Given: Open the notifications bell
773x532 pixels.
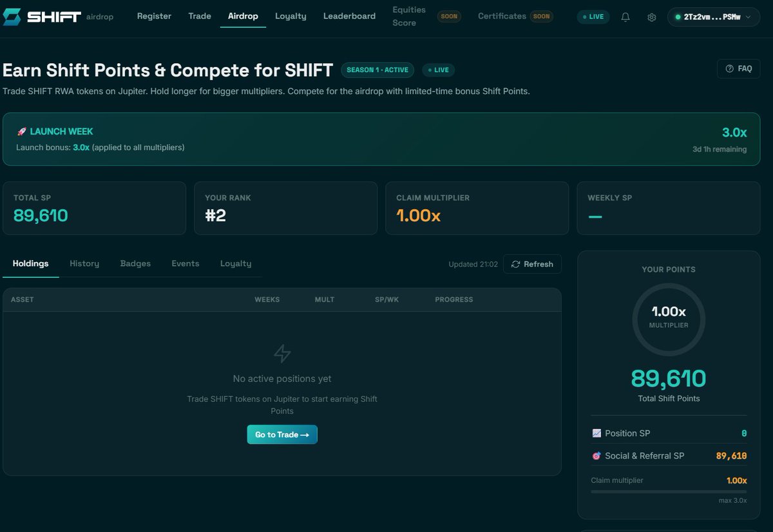Looking at the screenshot, I should click(625, 17).
